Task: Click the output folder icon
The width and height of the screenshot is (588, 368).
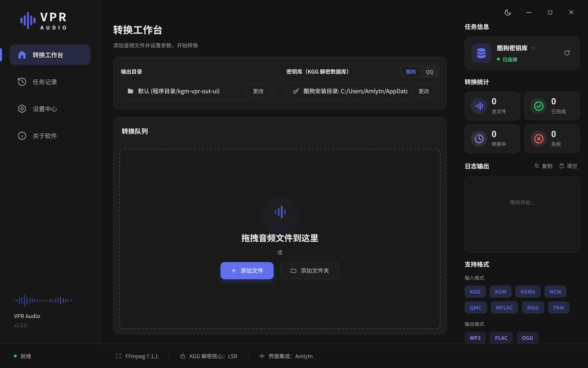Action: [130, 91]
